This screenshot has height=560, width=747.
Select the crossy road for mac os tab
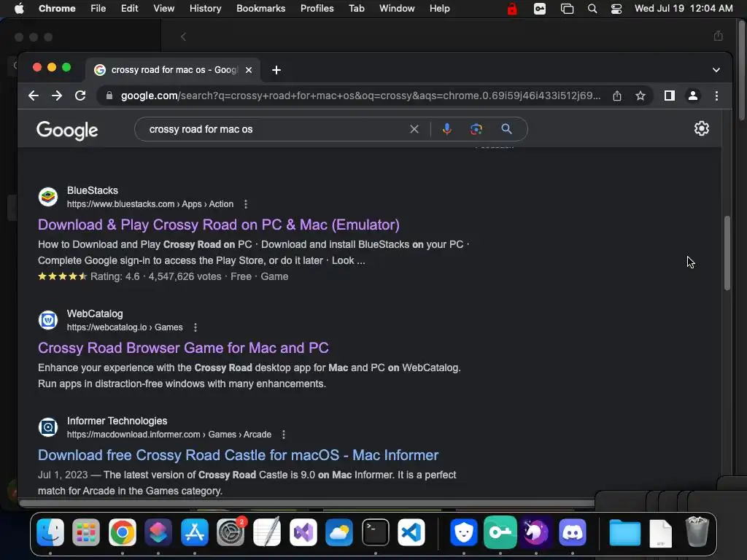click(174, 70)
